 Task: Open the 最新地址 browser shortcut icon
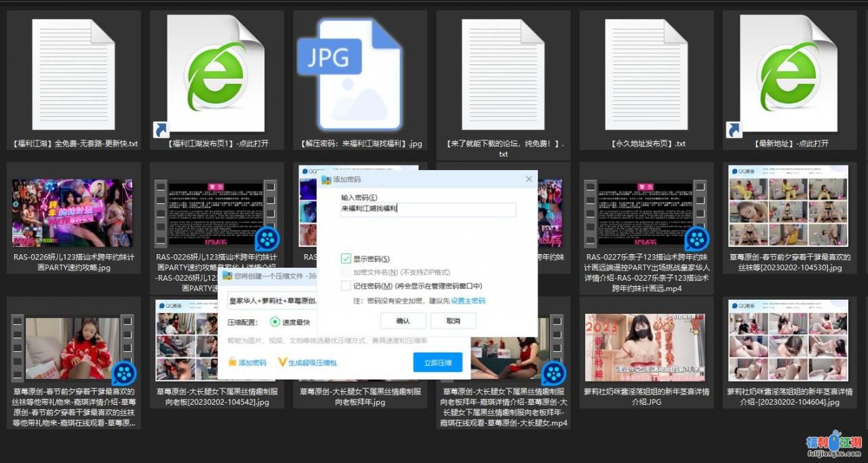[x=789, y=74]
